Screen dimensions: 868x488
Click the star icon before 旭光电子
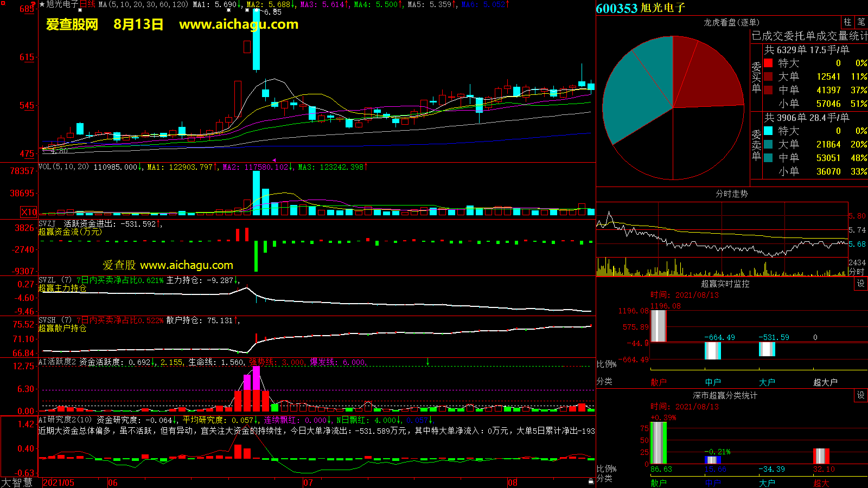42,4
